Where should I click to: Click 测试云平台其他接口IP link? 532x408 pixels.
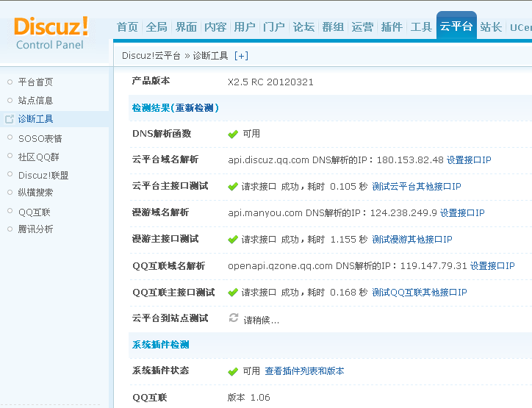click(x=417, y=186)
